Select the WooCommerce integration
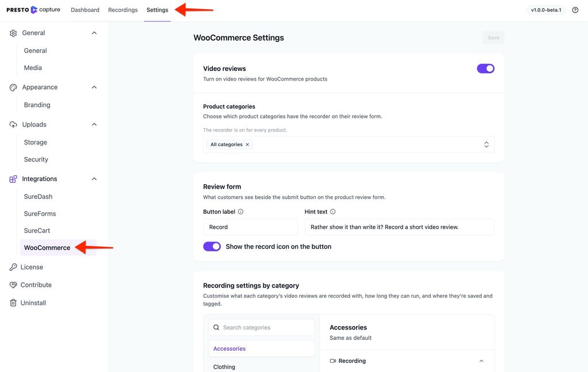 point(58,248)
